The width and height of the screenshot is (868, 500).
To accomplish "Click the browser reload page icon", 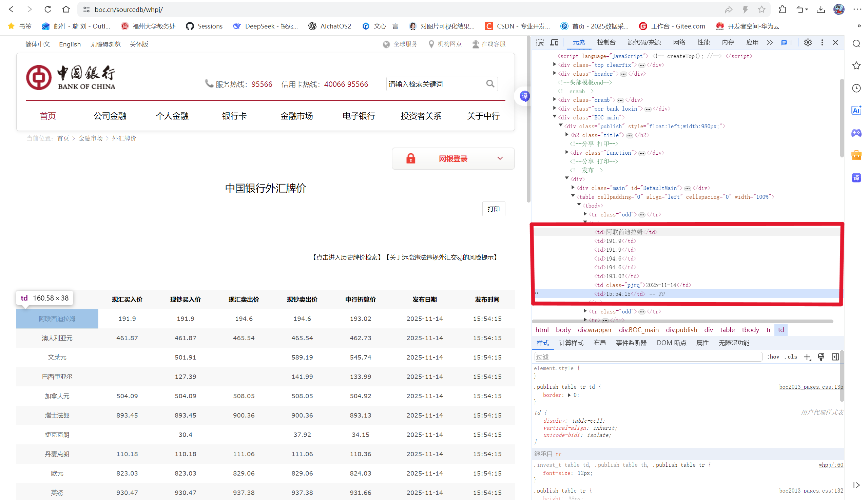I will pos(48,9).
